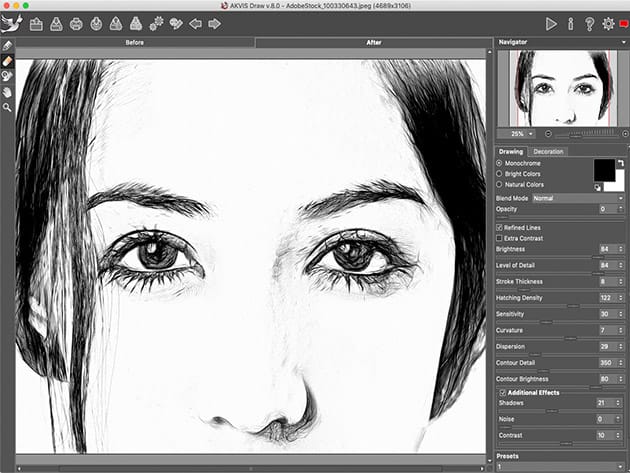This screenshot has width=630, height=473.
Task: Expand the Presets dropdown list
Action: 560,466
